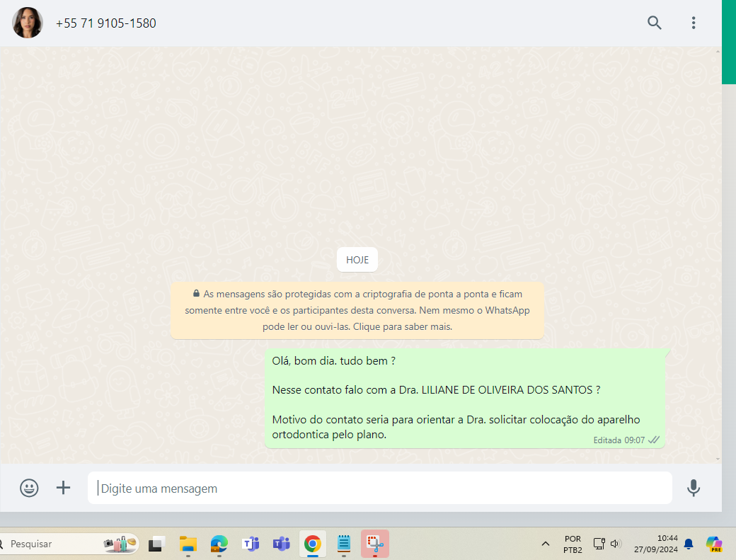736x560 pixels.
Task: Search within this WhatsApp conversation
Action: click(655, 23)
